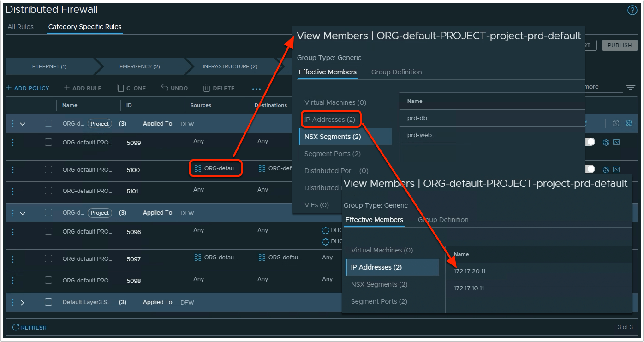Select NSX Segments (2) in the prd-db panel
The width and height of the screenshot is (644, 342).
coord(346,137)
